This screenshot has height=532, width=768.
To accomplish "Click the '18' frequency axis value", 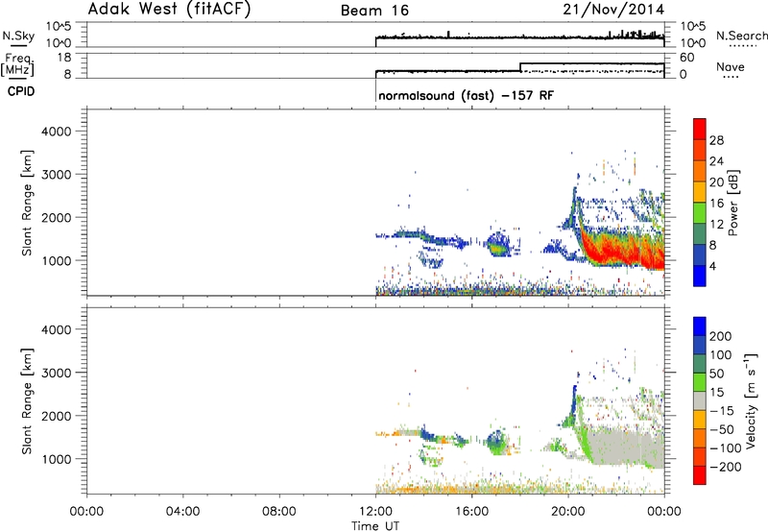I will (x=64, y=58).
